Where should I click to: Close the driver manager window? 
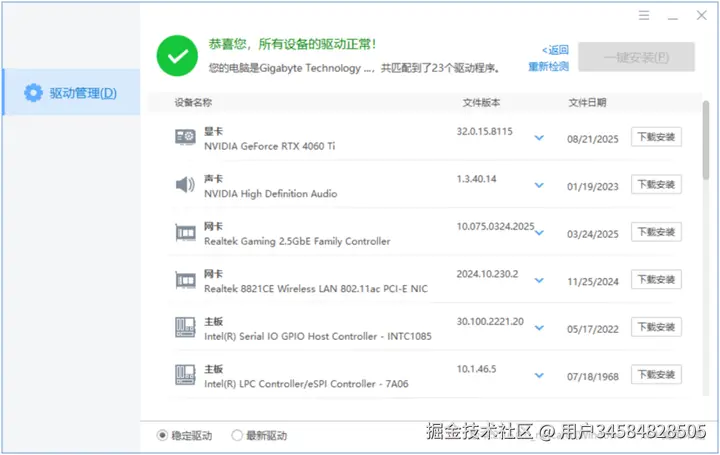701,15
